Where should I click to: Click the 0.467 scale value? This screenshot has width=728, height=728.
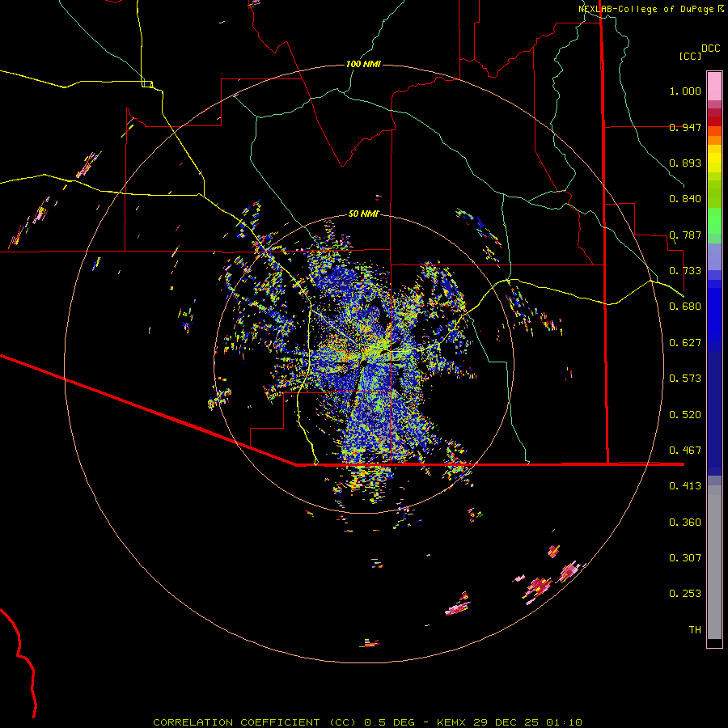pos(685,451)
